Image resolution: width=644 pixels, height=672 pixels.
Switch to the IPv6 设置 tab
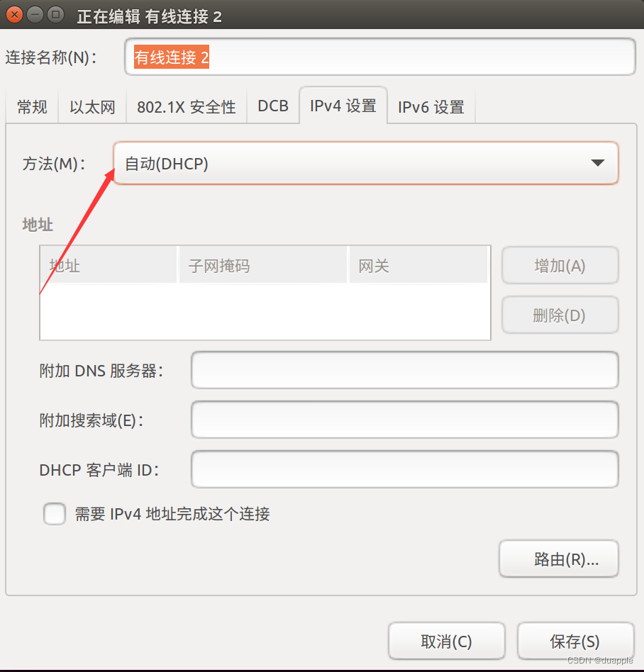431,107
